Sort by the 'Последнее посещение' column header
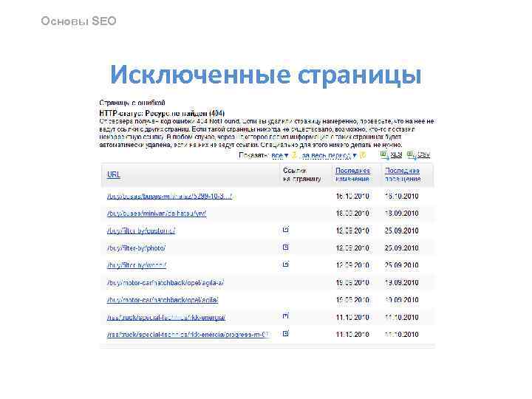The image size is (532, 399). pos(403,174)
